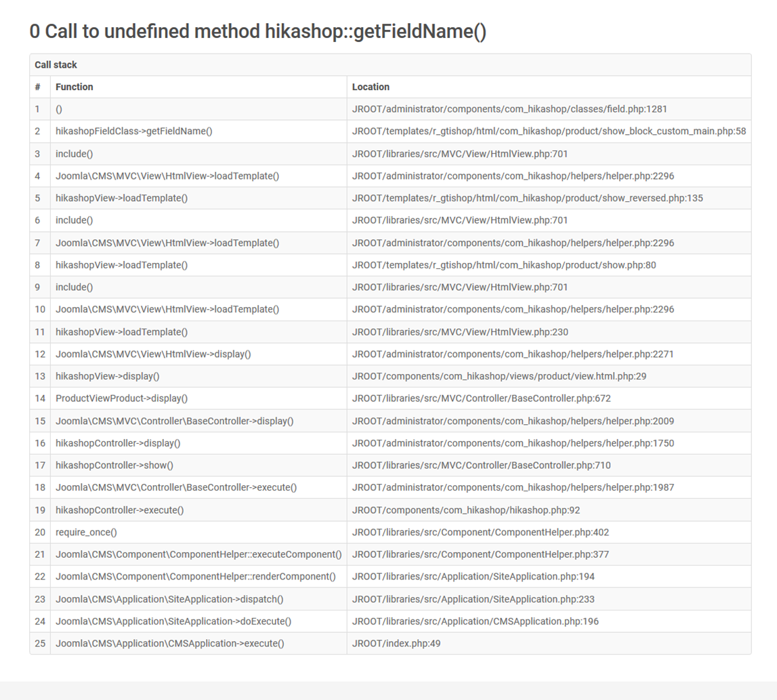Click the ProductViewProduct->display() function entry
Image resolution: width=777 pixels, height=700 pixels.
click(121, 398)
